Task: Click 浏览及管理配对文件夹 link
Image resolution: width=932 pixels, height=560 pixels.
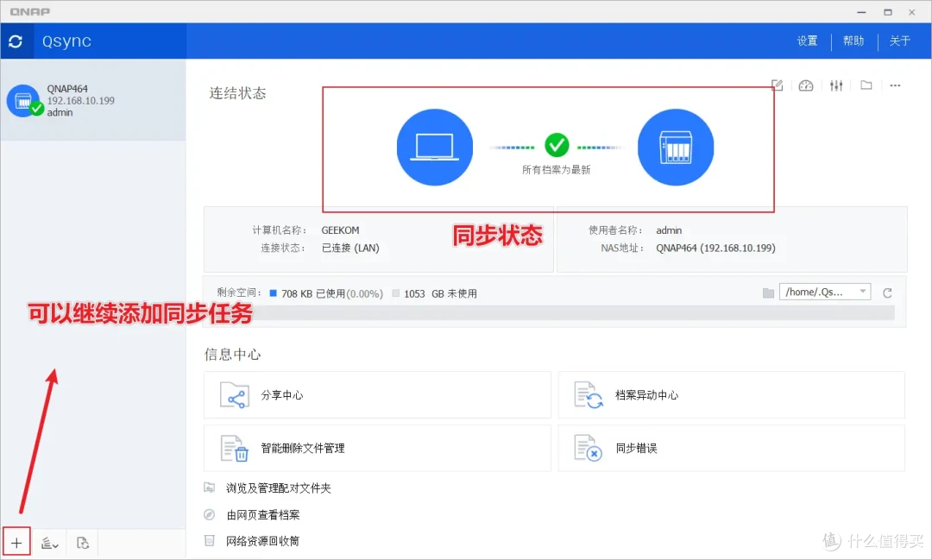Action: coord(278,488)
